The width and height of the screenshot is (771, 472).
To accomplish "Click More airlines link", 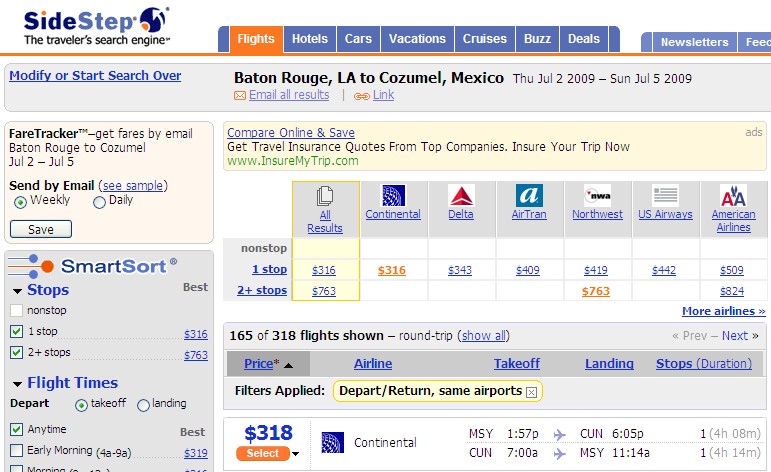I will click(723, 311).
